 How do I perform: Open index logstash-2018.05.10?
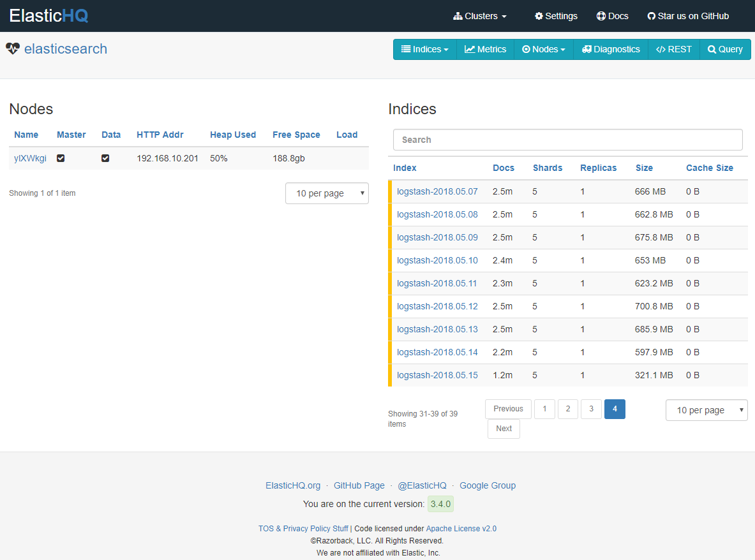437,260
